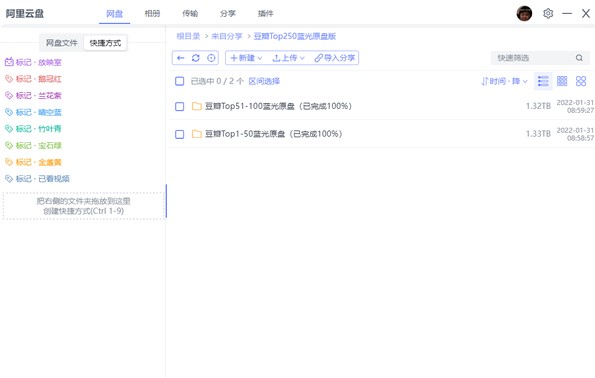This screenshot has height=378, width=595.
Task: Open the 标记·兰花紫 tag shortcut
Action: click(x=33, y=96)
